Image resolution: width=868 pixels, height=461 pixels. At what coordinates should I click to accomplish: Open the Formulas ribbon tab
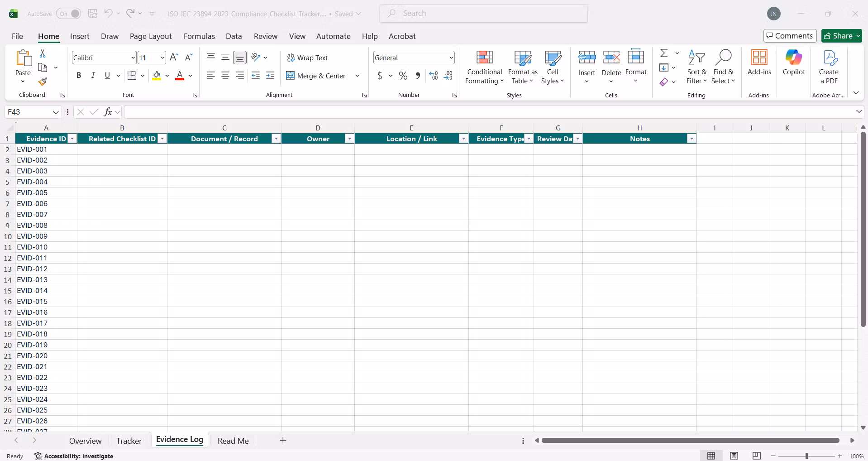click(199, 36)
